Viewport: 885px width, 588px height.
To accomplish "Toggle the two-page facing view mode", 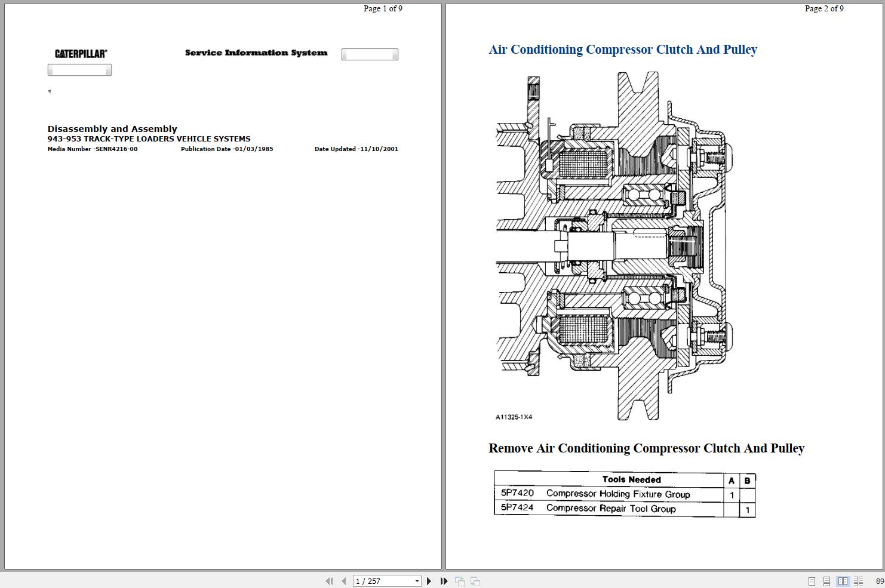I will [x=843, y=581].
